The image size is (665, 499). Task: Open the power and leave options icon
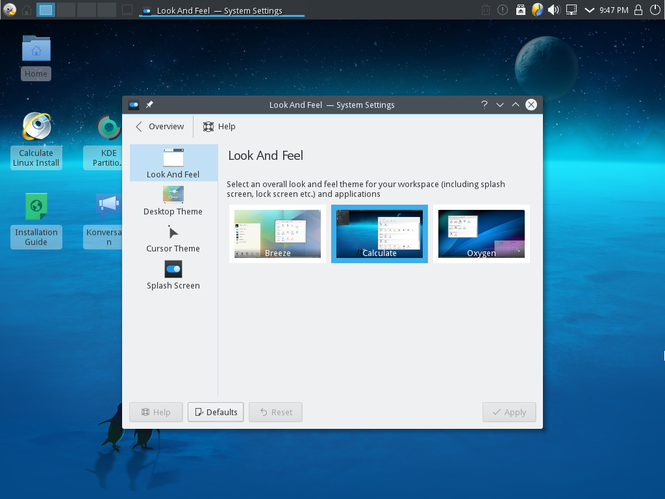click(x=655, y=10)
